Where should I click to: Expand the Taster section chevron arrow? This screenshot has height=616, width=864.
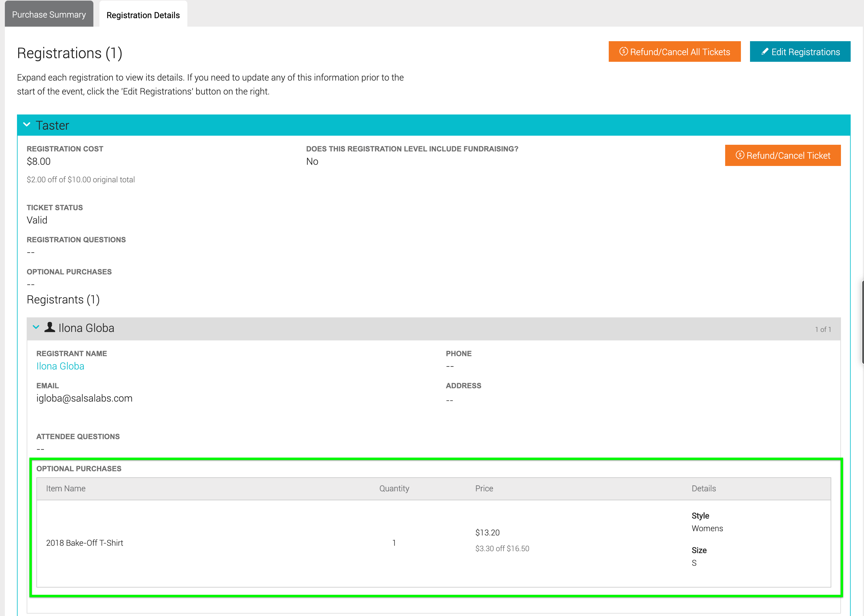(27, 124)
